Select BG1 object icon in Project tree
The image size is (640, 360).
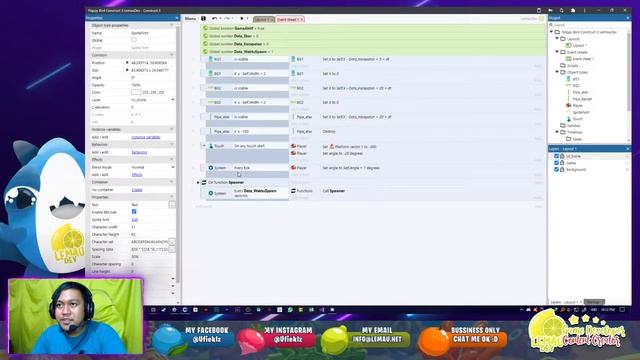point(568,79)
